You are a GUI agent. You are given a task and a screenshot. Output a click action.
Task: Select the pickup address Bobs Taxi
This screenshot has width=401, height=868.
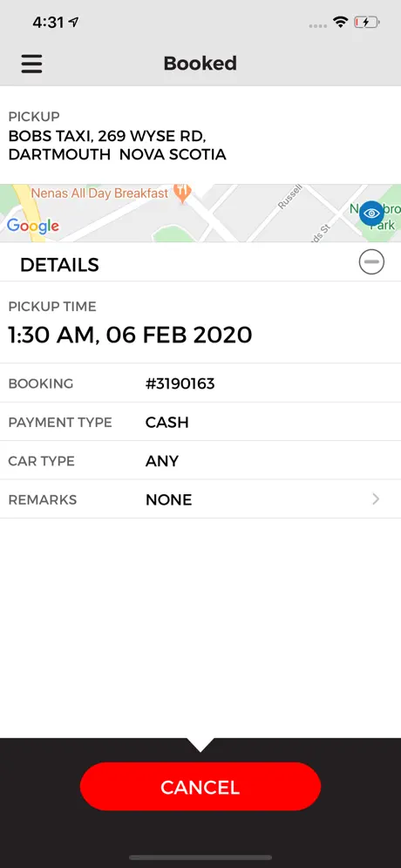(x=118, y=145)
